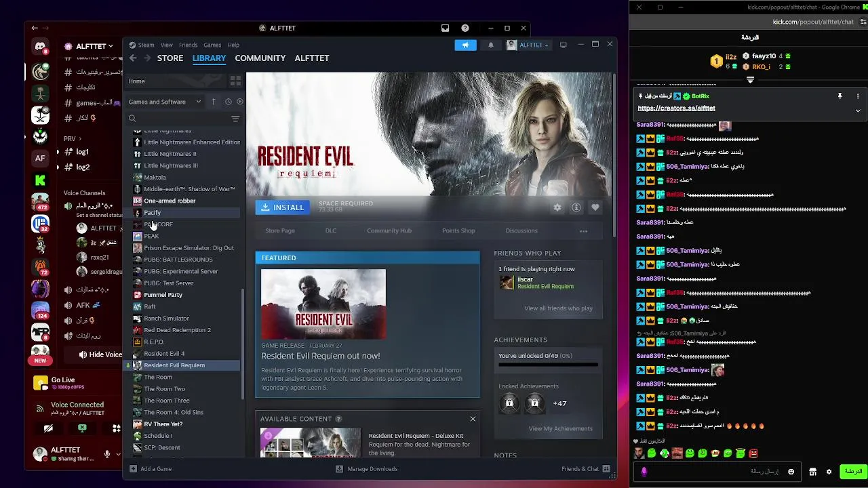Open the green K server in Discord
The width and height of the screenshot is (868, 488).
pos(40,180)
